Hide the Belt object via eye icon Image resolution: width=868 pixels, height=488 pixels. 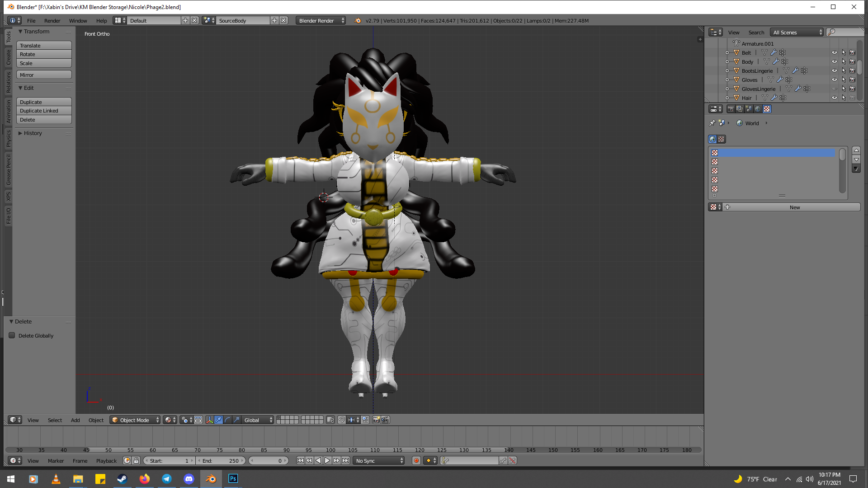(835, 53)
